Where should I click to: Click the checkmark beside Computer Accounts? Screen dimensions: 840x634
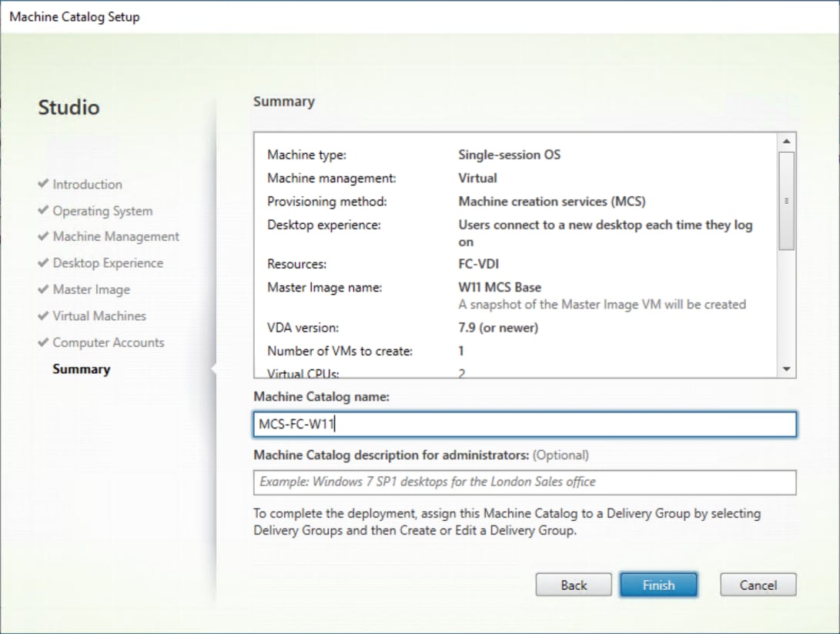(43, 342)
